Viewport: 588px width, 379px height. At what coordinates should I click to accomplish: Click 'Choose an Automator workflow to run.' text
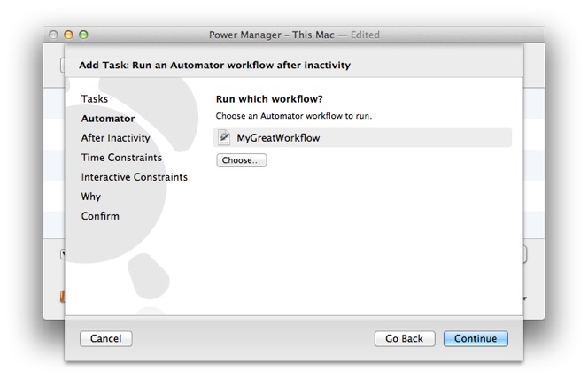tap(294, 116)
